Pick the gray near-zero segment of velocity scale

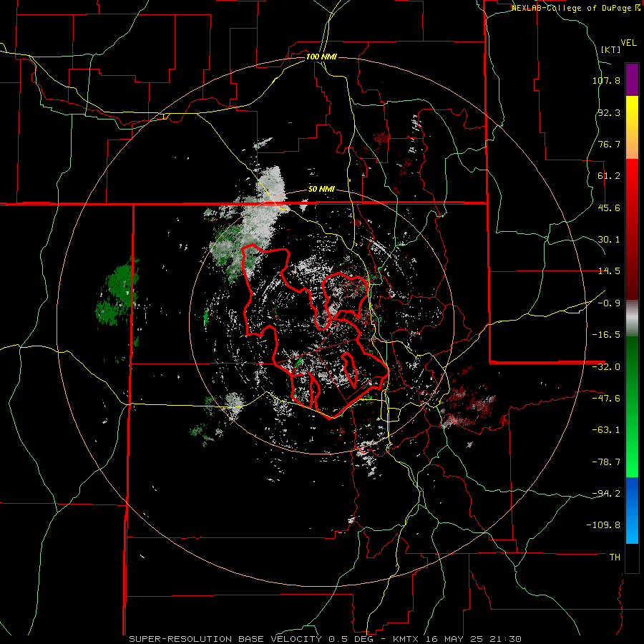632,318
